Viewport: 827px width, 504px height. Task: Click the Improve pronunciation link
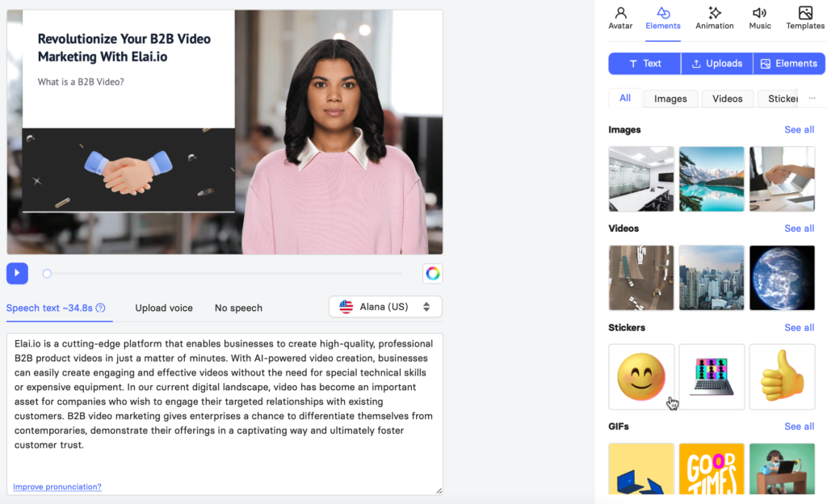(x=57, y=486)
